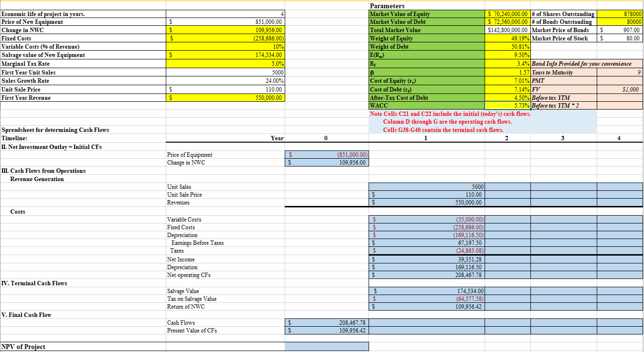The width and height of the screenshot is (644, 352).
Task: Select the Market Price of Bonds value
Action: [x=619, y=30]
